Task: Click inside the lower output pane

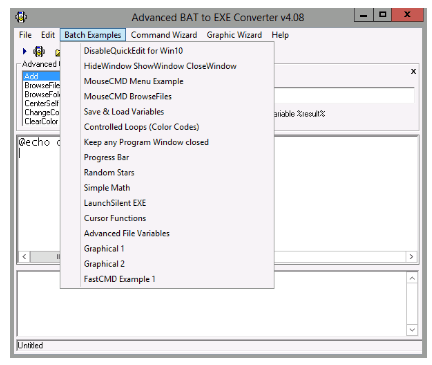Action: click(x=212, y=304)
